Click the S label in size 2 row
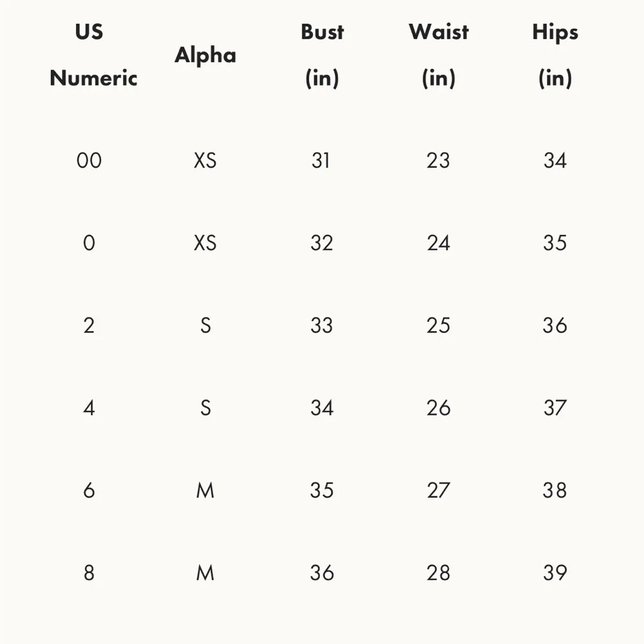Screen dimensions: 644x644 [x=205, y=325]
